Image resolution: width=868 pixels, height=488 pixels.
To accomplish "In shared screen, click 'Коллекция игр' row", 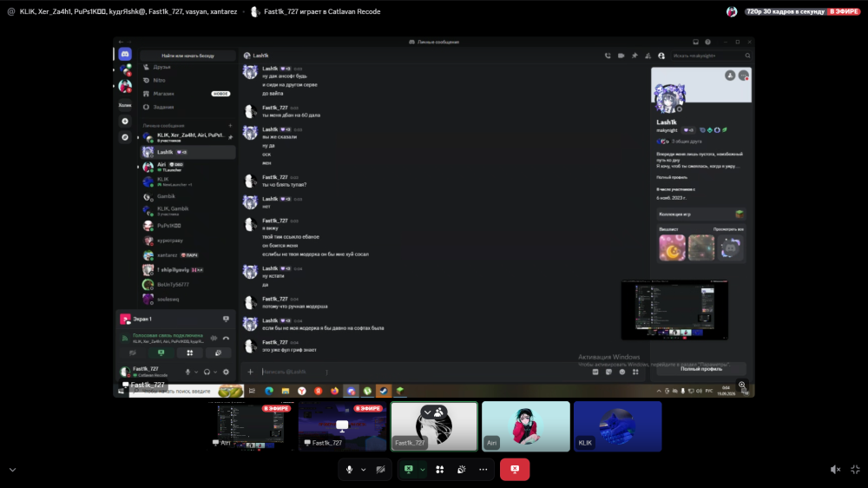I will click(x=700, y=214).
